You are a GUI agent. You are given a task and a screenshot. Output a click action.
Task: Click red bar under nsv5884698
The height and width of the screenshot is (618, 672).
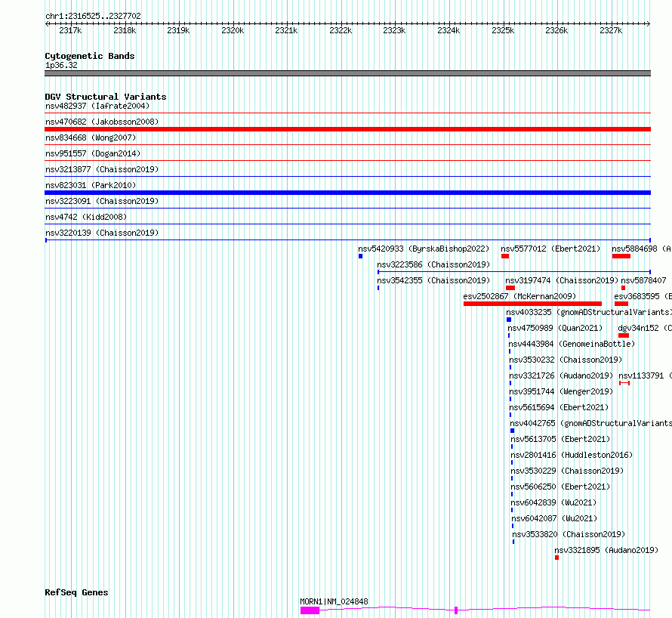pyautogui.click(x=621, y=256)
